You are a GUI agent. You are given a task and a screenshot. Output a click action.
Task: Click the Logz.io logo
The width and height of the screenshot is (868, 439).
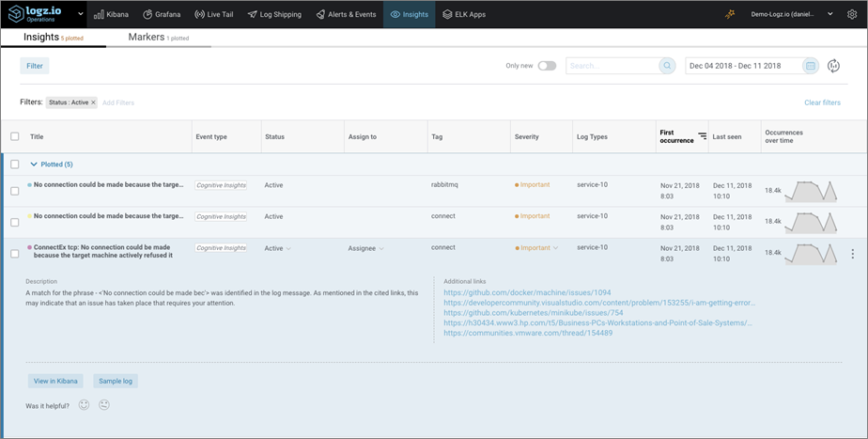pyautogui.click(x=33, y=14)
